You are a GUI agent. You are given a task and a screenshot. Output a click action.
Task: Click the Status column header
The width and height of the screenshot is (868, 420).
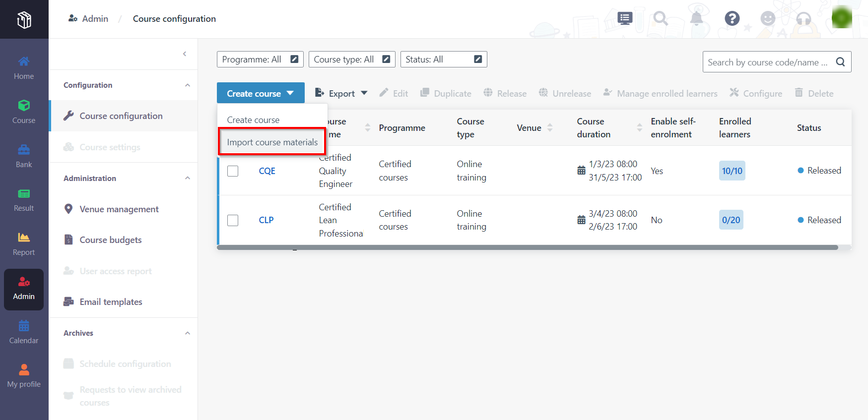(809, 128)
